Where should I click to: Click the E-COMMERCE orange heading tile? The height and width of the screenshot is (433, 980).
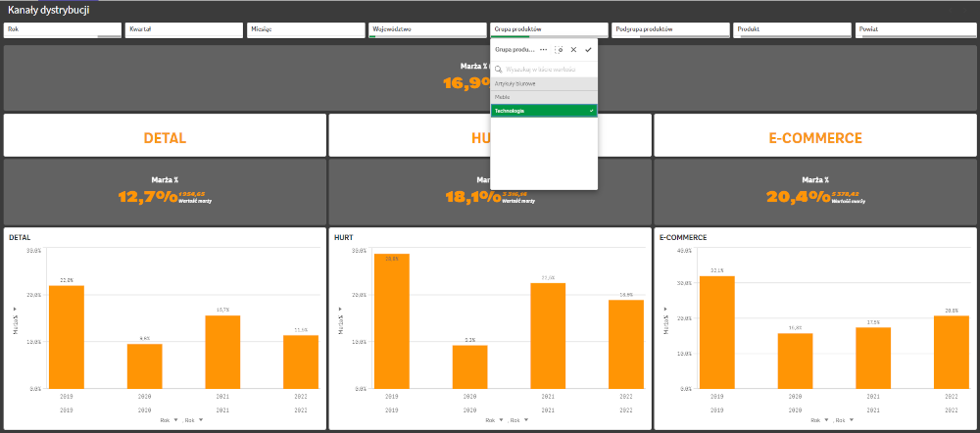[815, 135]
